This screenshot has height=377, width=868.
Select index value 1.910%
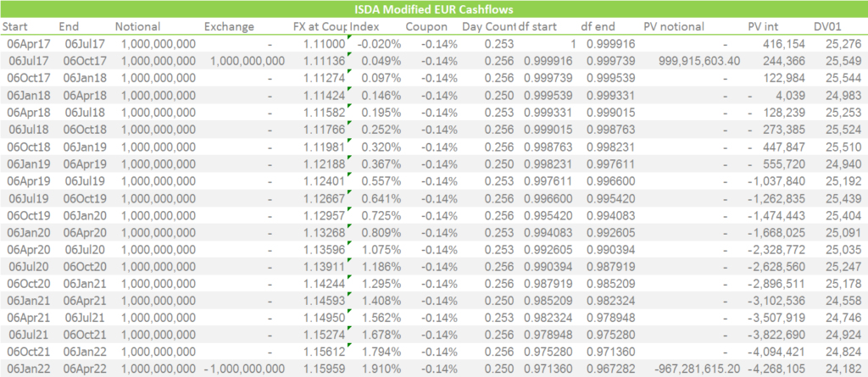coord(381,369)
